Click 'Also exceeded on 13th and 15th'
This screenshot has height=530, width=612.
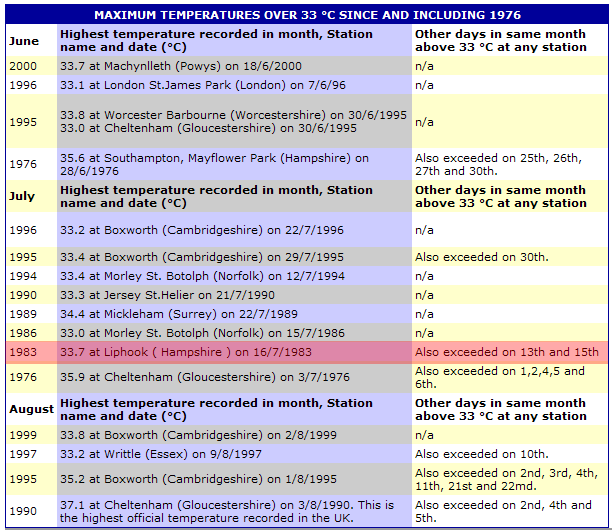pyautogui.click(x=506, y=352)
